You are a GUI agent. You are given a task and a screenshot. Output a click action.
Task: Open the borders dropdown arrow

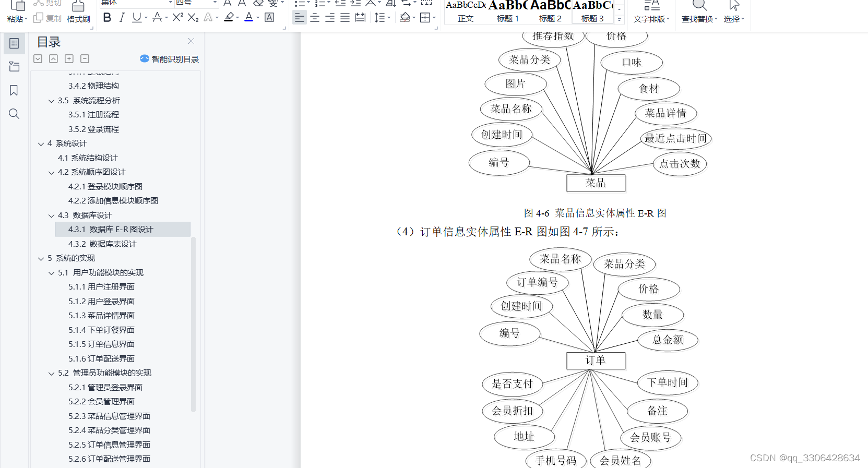[x=434, y=18]
